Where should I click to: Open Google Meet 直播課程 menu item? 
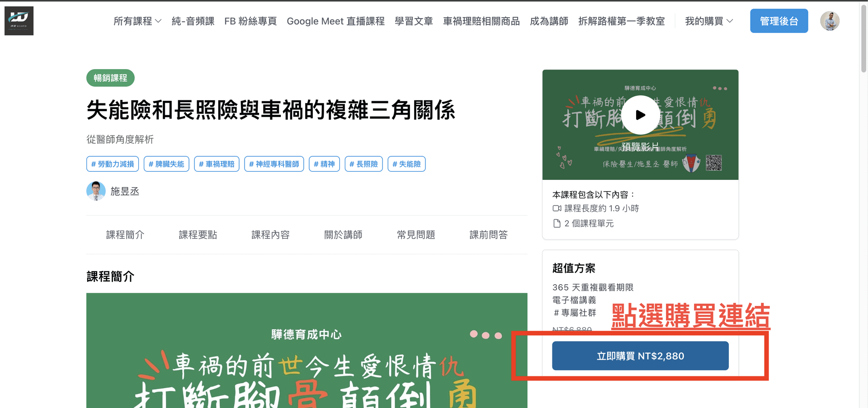[335, 21]
